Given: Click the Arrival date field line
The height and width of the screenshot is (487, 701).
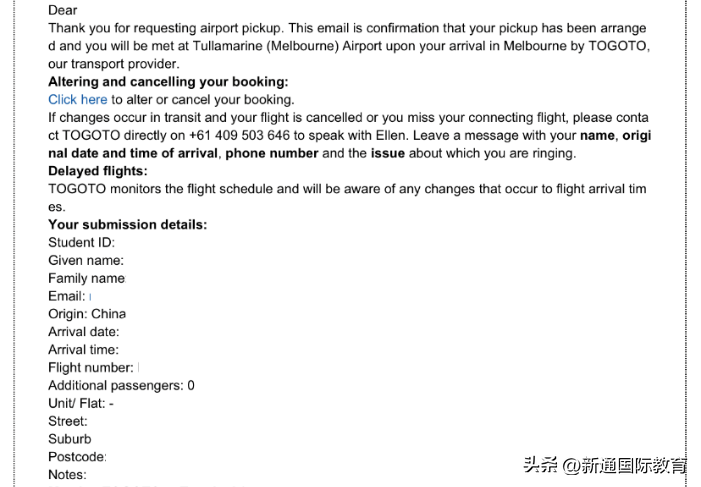Looking at the screenshot, I should click(84, 332).
